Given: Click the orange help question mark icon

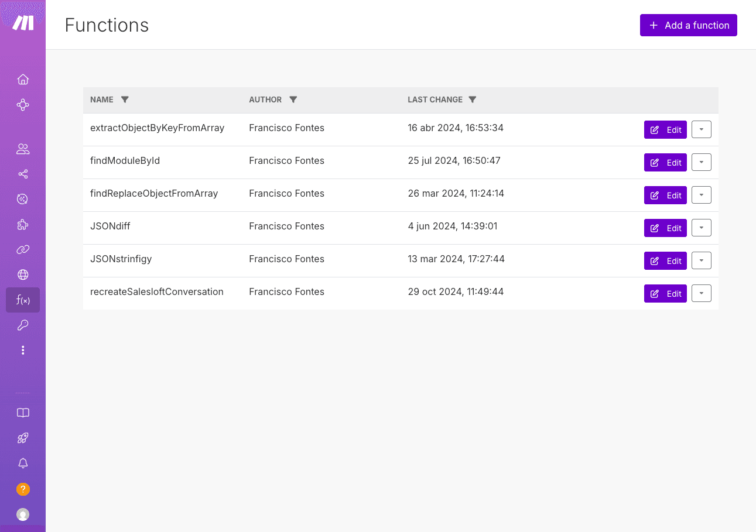Looking at the screenshot, I should coord(23,489).
